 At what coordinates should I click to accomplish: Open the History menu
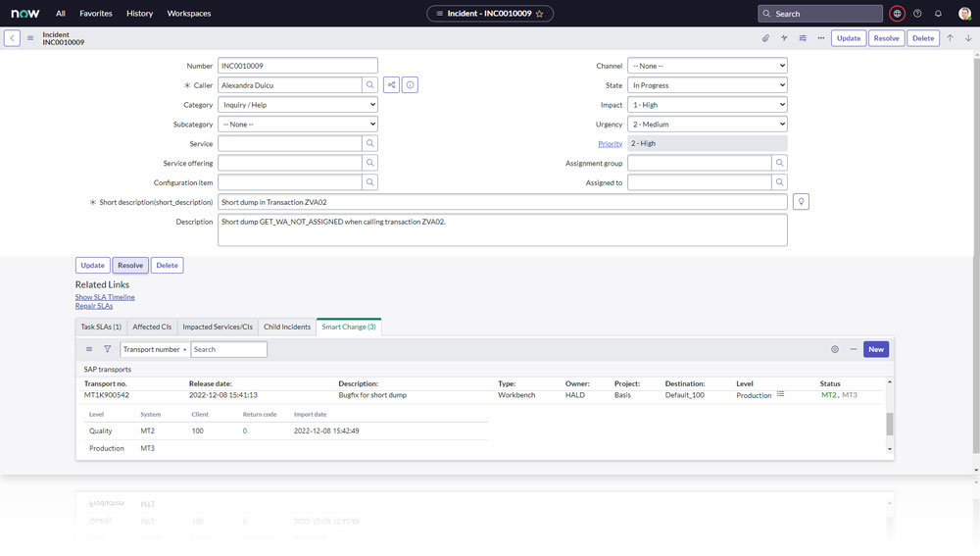139,13
